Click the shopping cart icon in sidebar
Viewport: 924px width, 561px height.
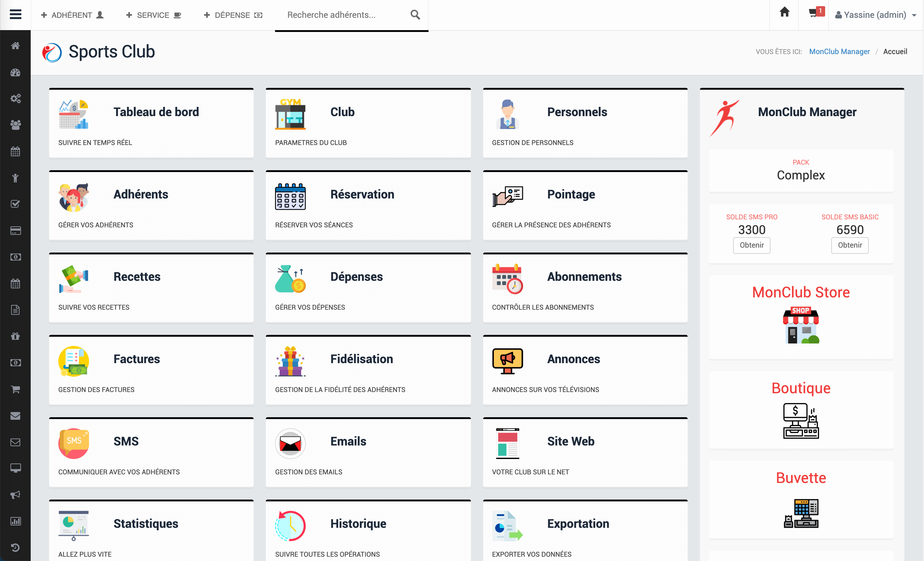pyautogui.click(x=15, y=390)
